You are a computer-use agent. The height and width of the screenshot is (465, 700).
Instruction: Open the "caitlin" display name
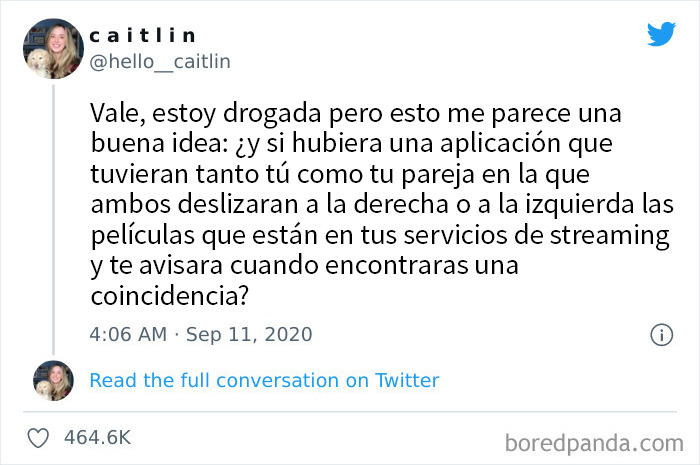tap(143, 36)
